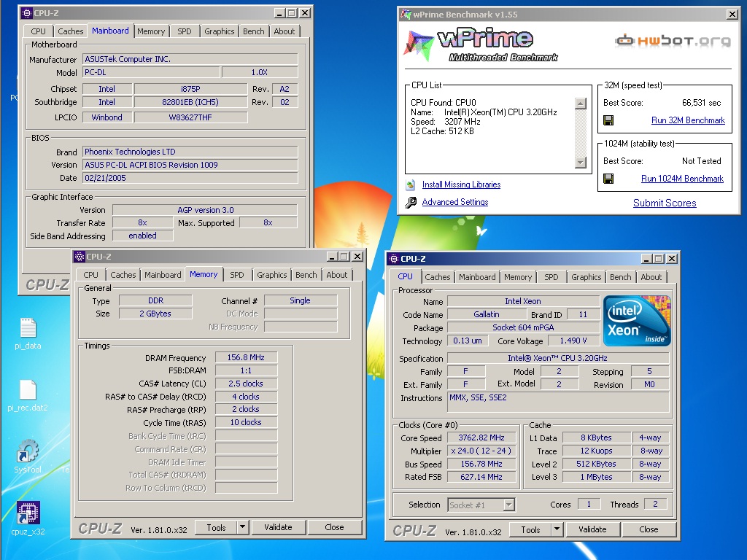Click the Instructions field MMX, SSE, SSE2
747x560 pixels.
pos(558,402)
